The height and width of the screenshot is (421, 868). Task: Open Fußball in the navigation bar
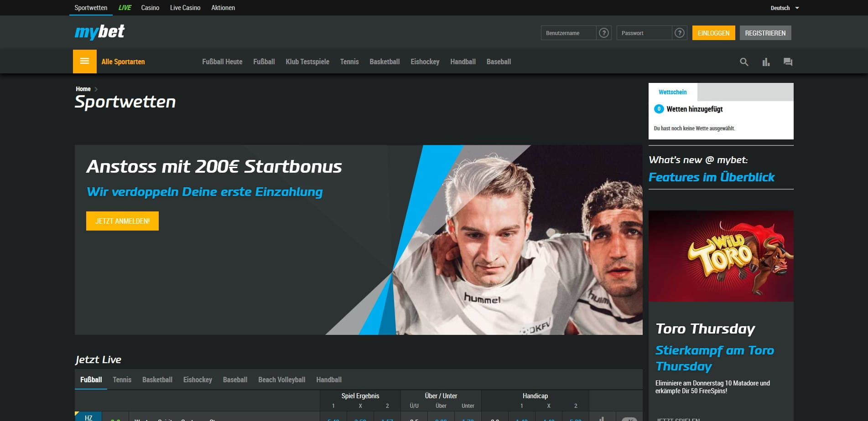click(x=264, y=62)
